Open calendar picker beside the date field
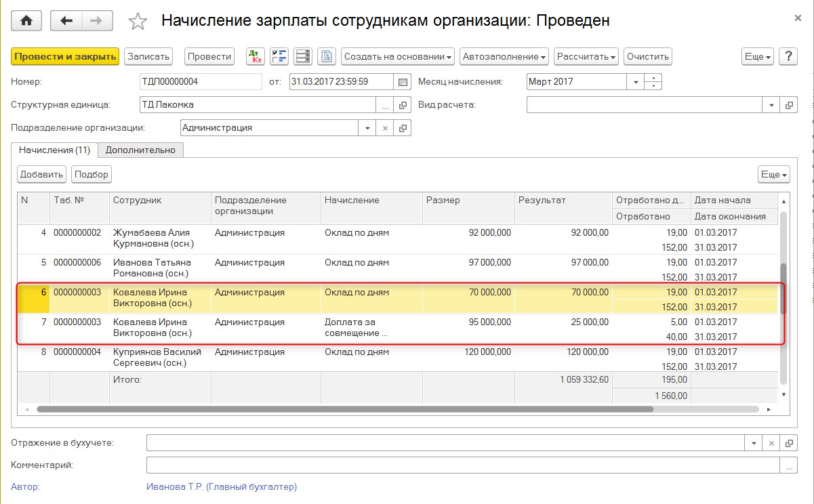 403,82
